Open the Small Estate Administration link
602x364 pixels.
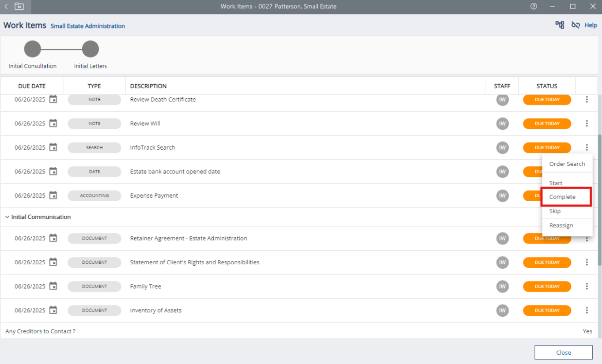click(87, 26)
